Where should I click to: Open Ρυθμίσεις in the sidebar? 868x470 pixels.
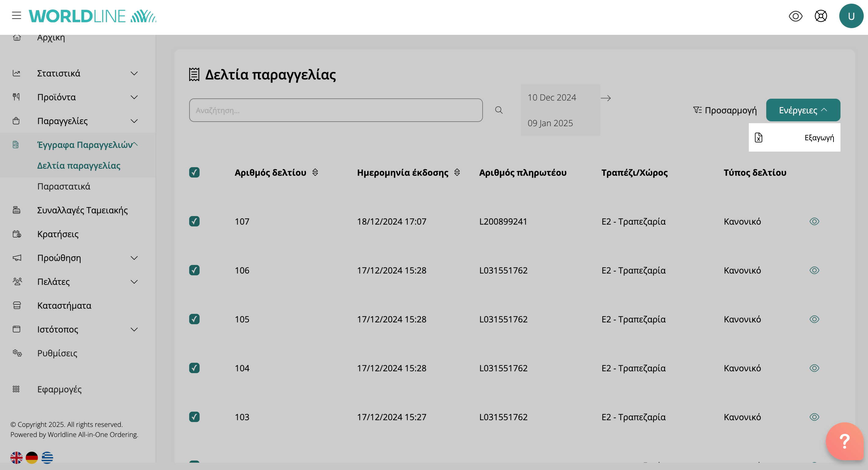coord(57,353)
